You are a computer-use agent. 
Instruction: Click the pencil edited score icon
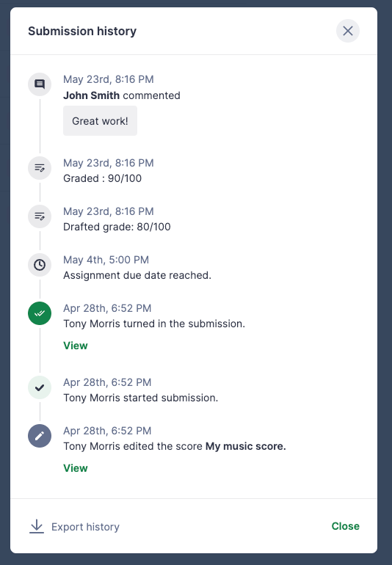tap(40, 436)
